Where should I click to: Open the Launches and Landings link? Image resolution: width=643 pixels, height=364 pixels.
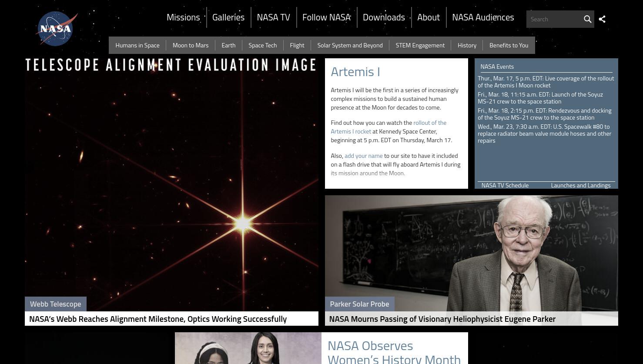(581, 185)
